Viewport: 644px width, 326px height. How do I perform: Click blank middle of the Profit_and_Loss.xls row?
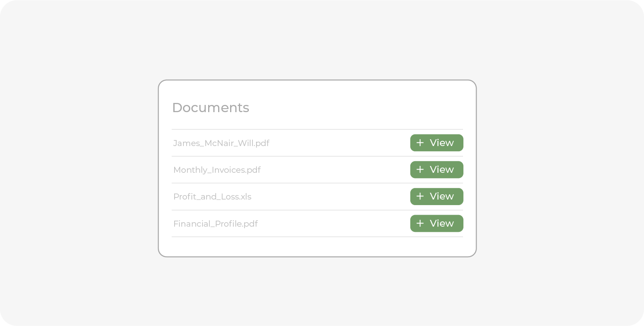(332, 196)
